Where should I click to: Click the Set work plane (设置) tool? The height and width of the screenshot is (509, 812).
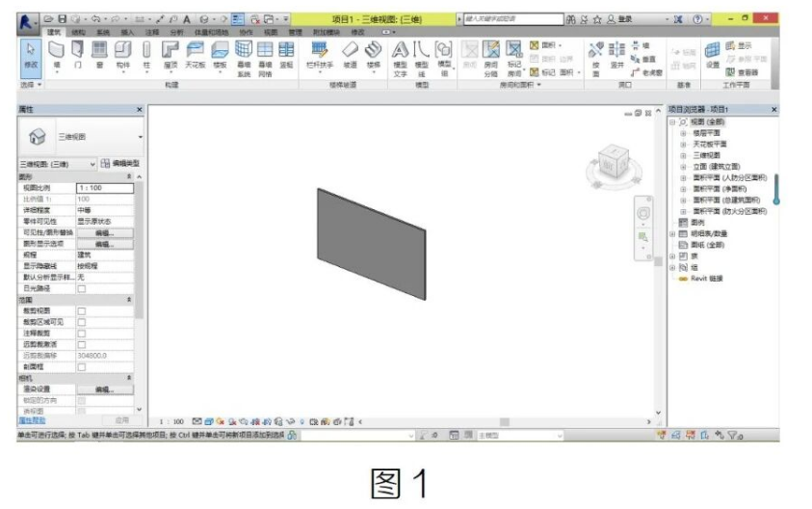click(713, 55)
